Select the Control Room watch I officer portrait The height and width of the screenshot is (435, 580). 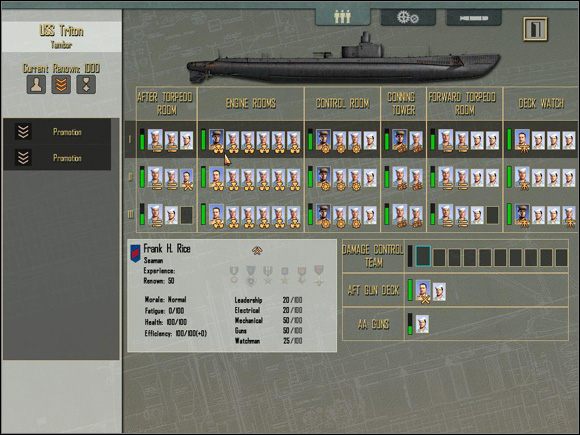(323, 140)
